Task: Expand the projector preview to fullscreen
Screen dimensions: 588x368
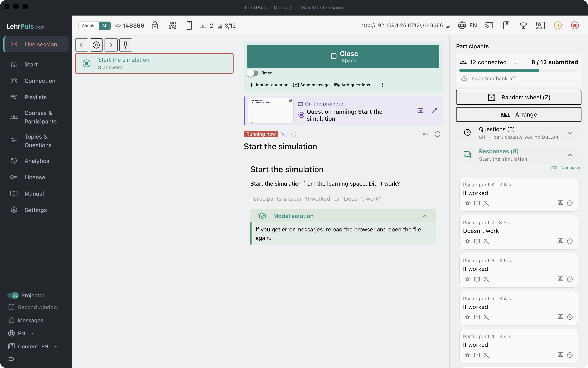Action: (x=434, y=111)
